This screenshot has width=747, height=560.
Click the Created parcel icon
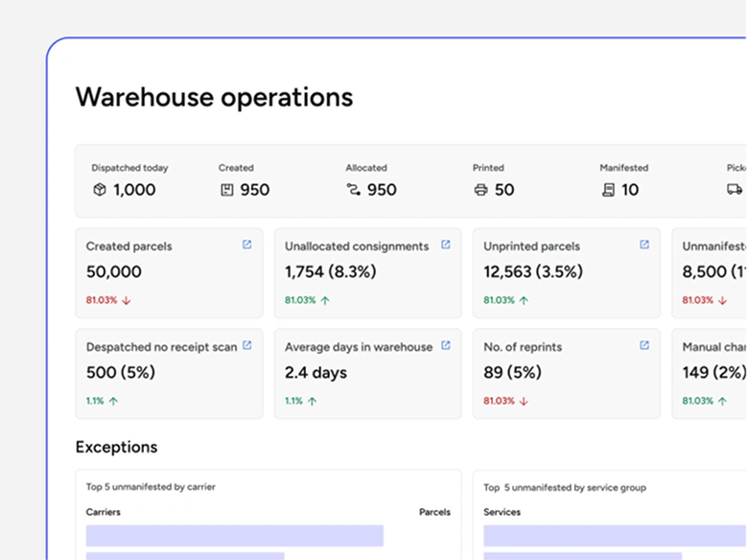[226, 190]
